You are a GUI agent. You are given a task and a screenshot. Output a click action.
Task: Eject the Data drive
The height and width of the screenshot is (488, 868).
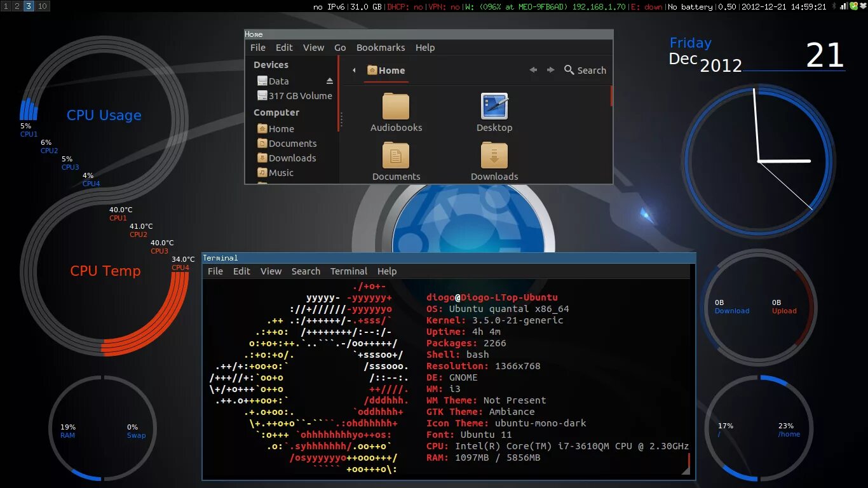(x=329, y=81)
